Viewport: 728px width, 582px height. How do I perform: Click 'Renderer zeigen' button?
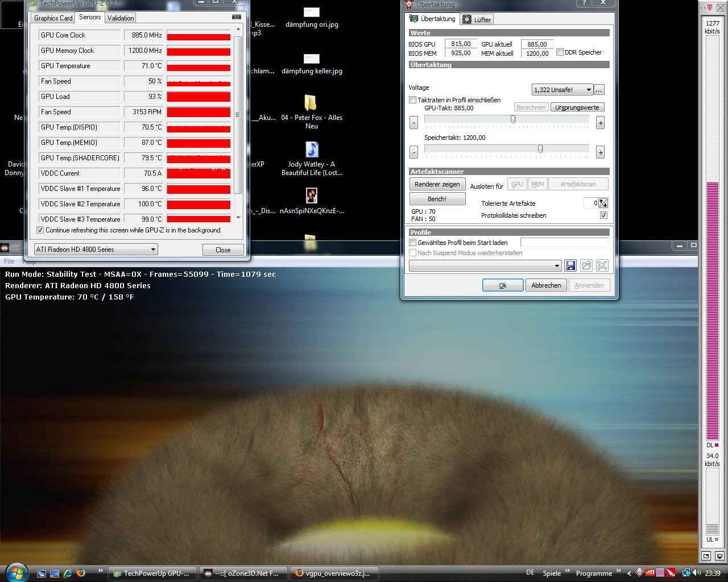point(437,184)
